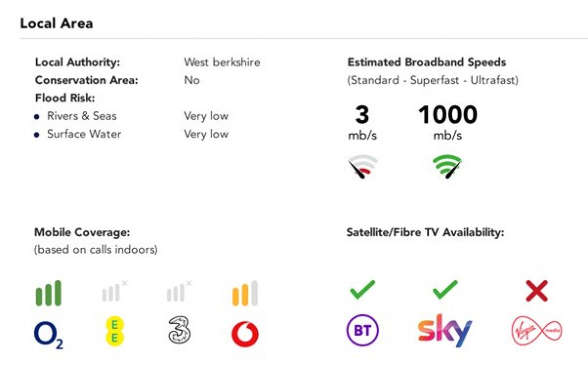Click the green checkmark above Sky
Viewport: 588px width, 365px height.
pyautogui.click(x=445, y=290)
